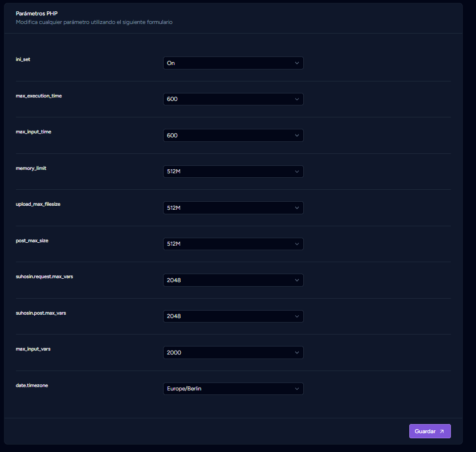
Task: Click the chevron of max_input_vars select
Action: click(x=297, y=352)
